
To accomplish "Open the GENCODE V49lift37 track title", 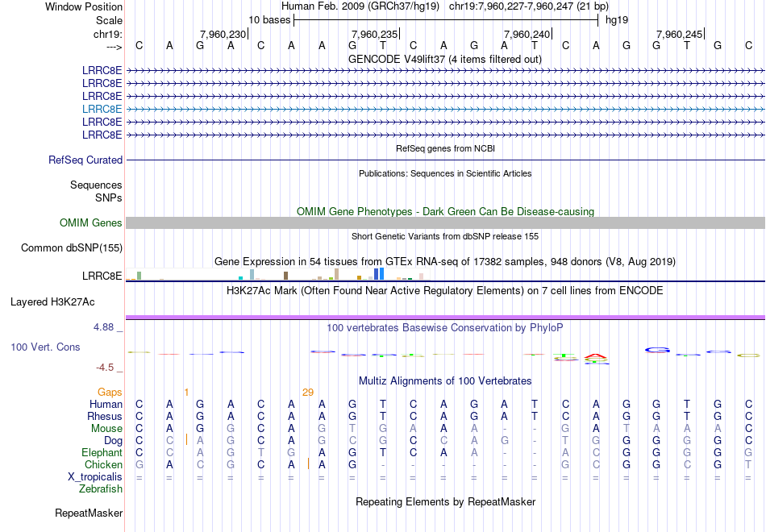I will 444,59.
